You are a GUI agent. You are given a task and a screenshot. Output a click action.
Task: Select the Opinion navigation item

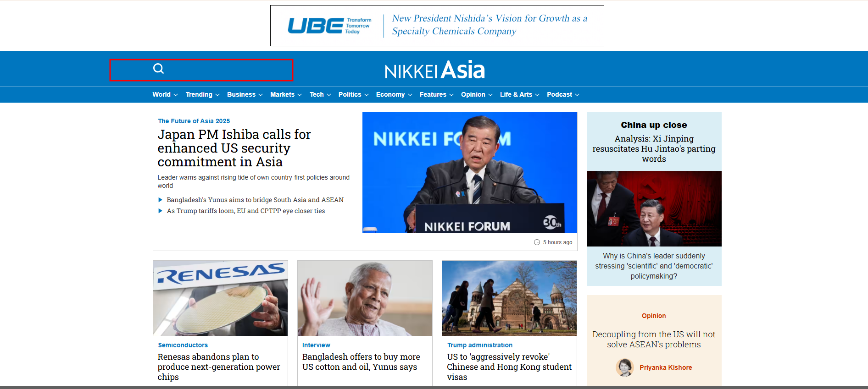pyautogui.click(x=476, y=94)
